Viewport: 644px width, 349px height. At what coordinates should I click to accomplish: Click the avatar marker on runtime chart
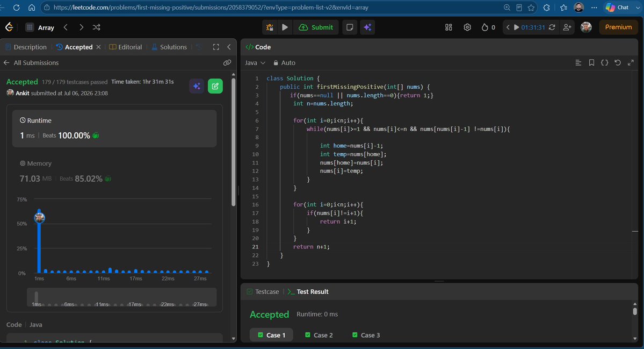[39, 218]
